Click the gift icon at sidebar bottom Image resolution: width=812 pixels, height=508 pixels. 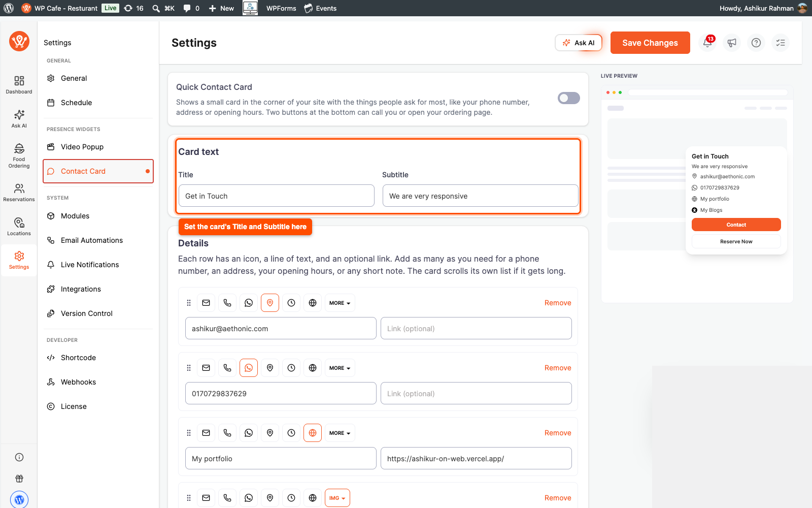[x=19, y=479]
